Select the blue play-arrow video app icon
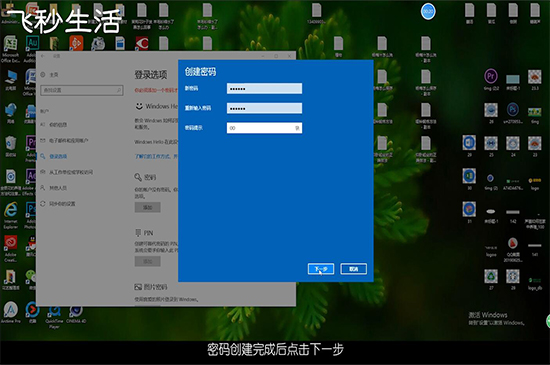The width and height of the screenshot is (550, 365). click(32, 312)
